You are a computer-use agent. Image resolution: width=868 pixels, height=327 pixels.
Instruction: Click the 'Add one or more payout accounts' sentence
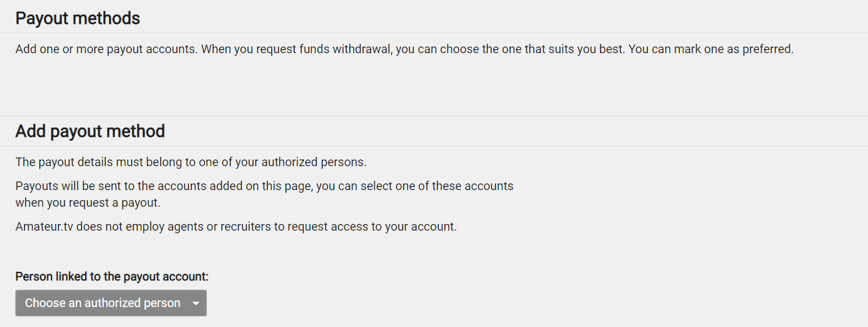(x=106, y=50)
